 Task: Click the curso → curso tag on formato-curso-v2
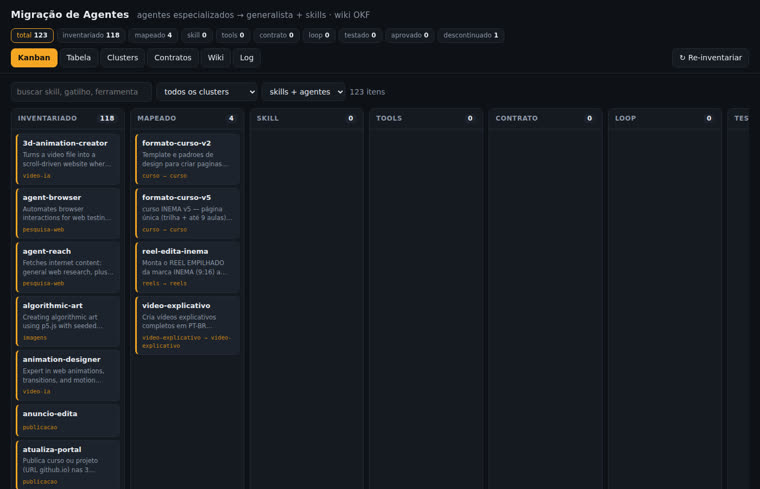pos(164,176)
